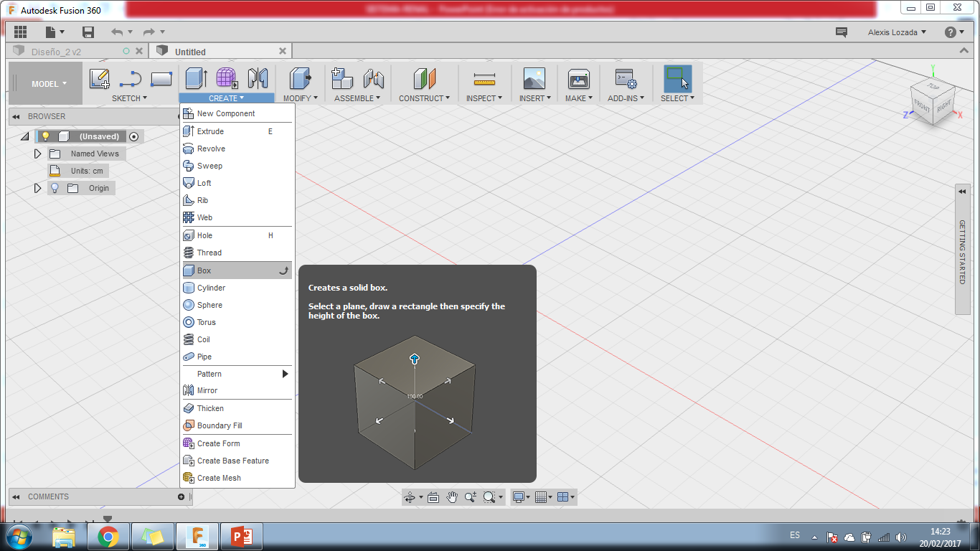Click the Select tool icon
Viewport: 980px width, 551px height.
677,78
